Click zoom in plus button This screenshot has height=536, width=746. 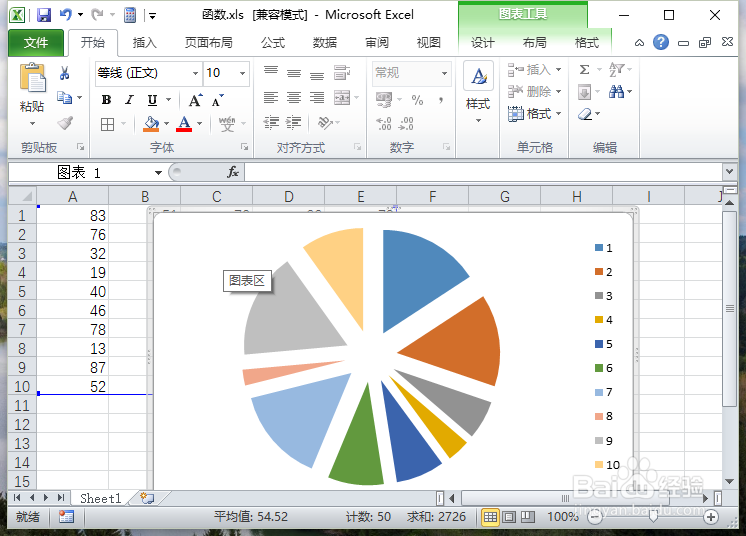[711, 517]
